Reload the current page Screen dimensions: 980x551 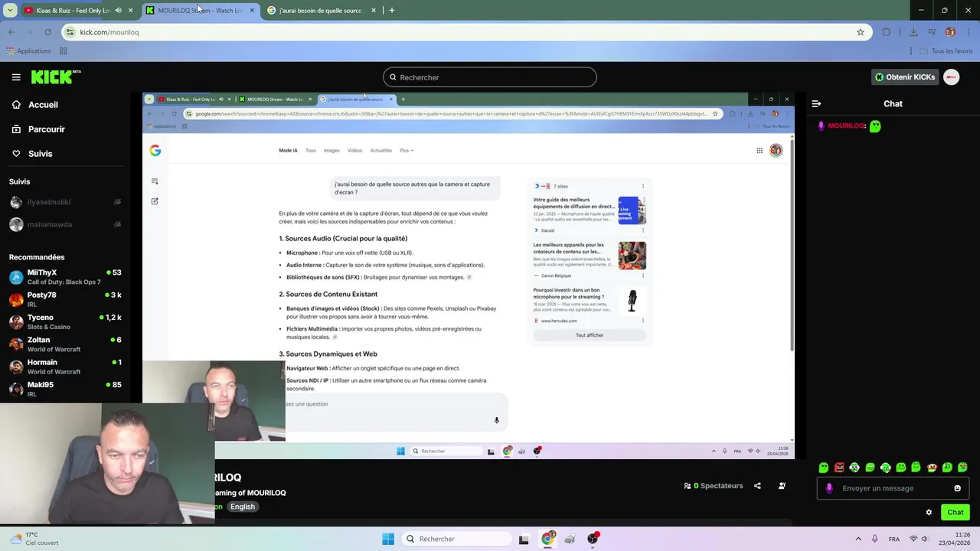pyautogui.click(x=47, y=32)
